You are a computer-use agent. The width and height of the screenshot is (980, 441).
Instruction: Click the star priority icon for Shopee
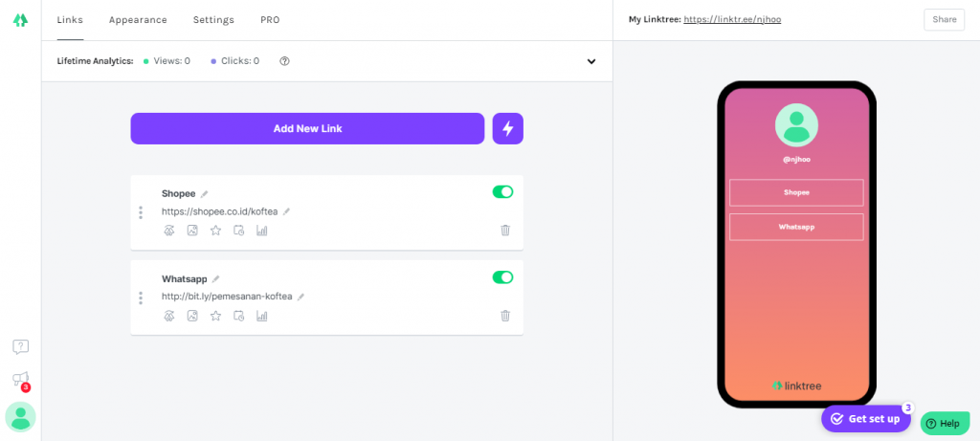pos(215,231)
